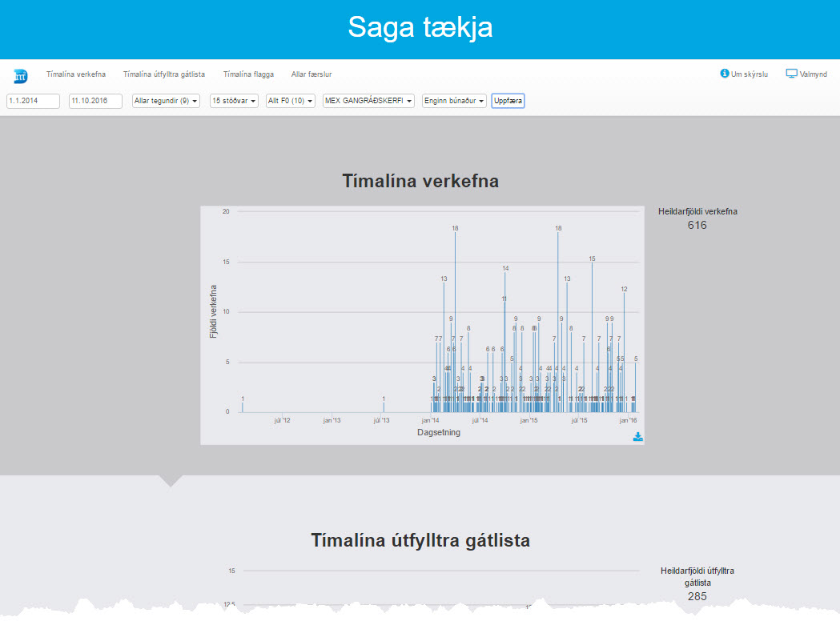Click the app logo icon in navbar
840x621 pixels.
20,77
